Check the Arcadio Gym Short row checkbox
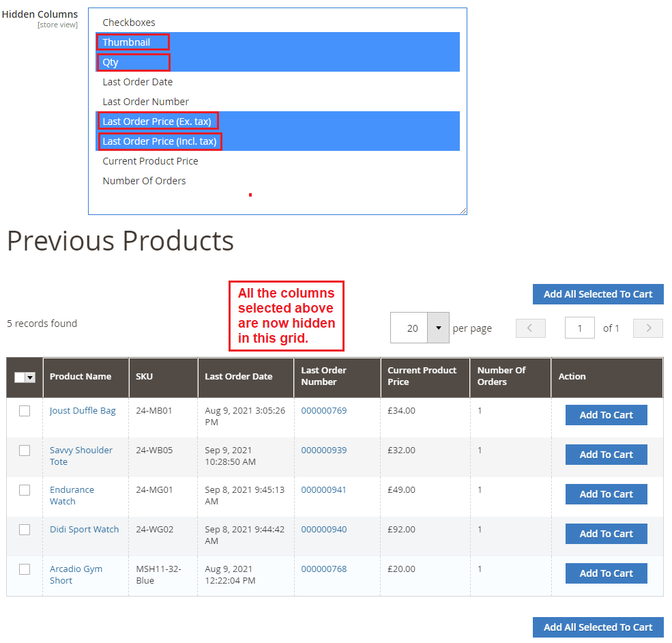Viewport: 672px width, 643px height. [x=25, y=569]
